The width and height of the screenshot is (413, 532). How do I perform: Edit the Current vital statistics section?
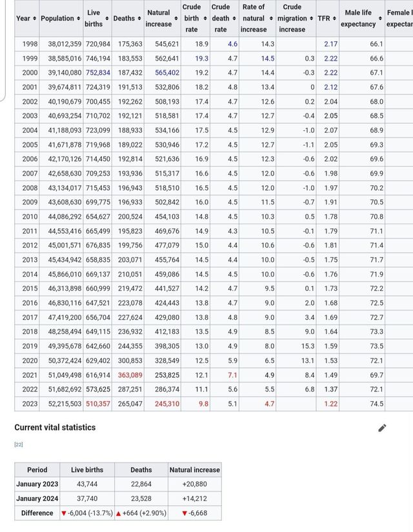382,428
